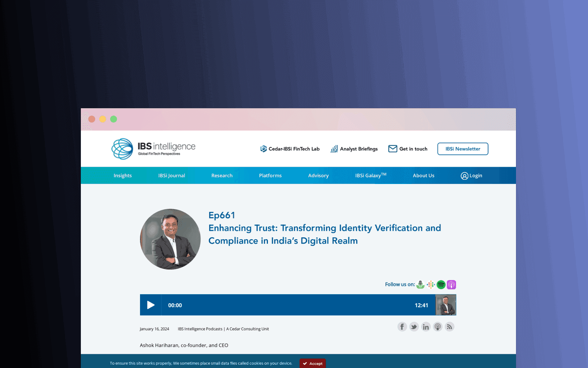588x368 pixels.
Task: Expand the Platforms navigation item
Action: coord(270,176)
